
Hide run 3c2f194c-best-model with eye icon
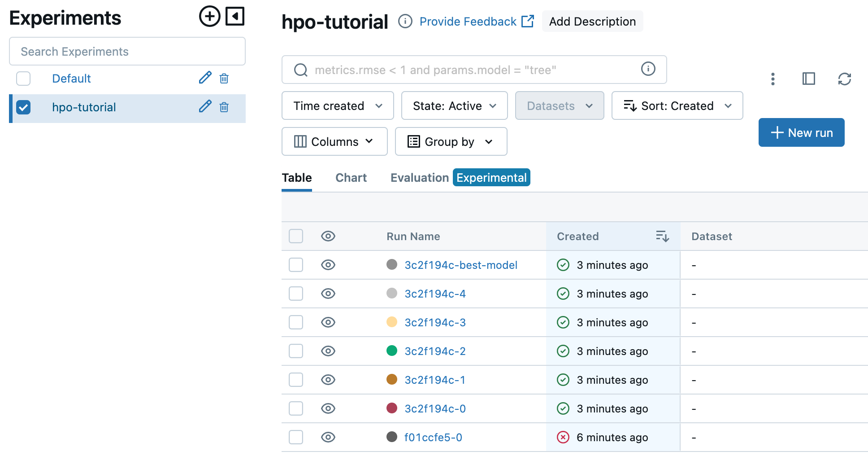328,265
